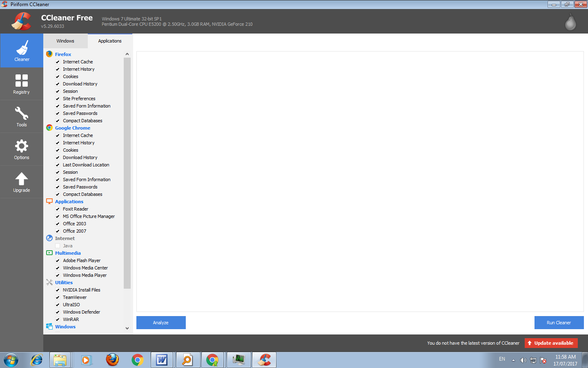This screenshot has height=368, width=588.
Task: Open the Tools wrench section
Action: (22, 117)
